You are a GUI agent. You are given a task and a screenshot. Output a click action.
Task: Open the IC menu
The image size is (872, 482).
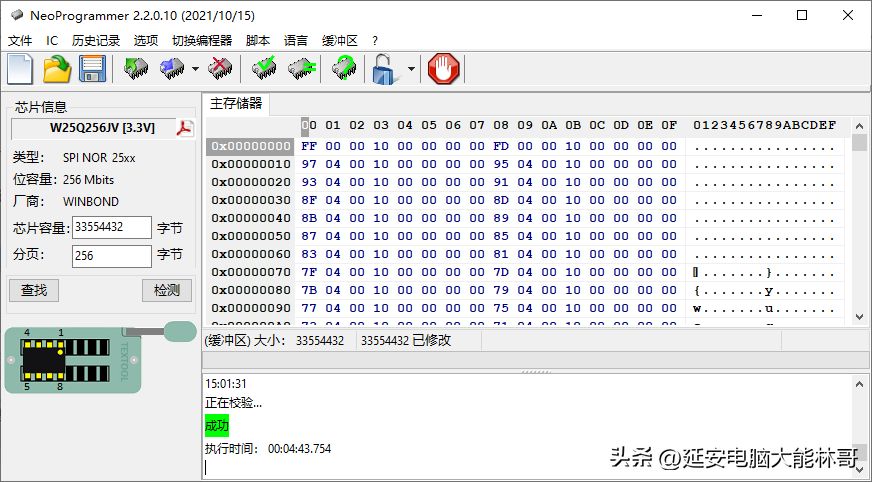pyautogui.click(x=52, y=41)
